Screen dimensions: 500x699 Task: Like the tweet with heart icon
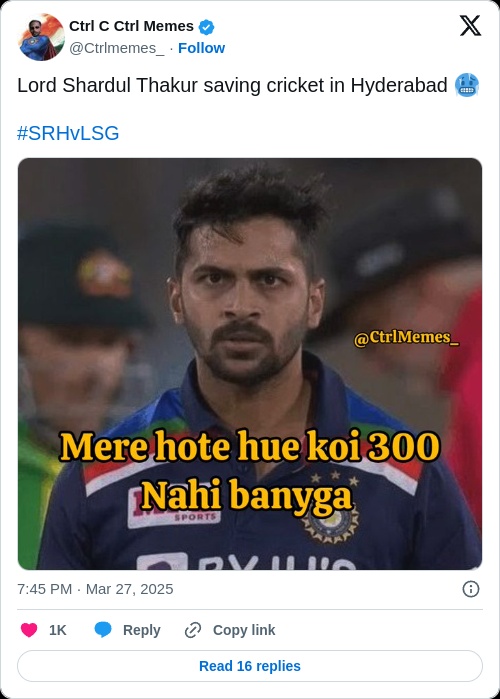[x=29, y=630]
